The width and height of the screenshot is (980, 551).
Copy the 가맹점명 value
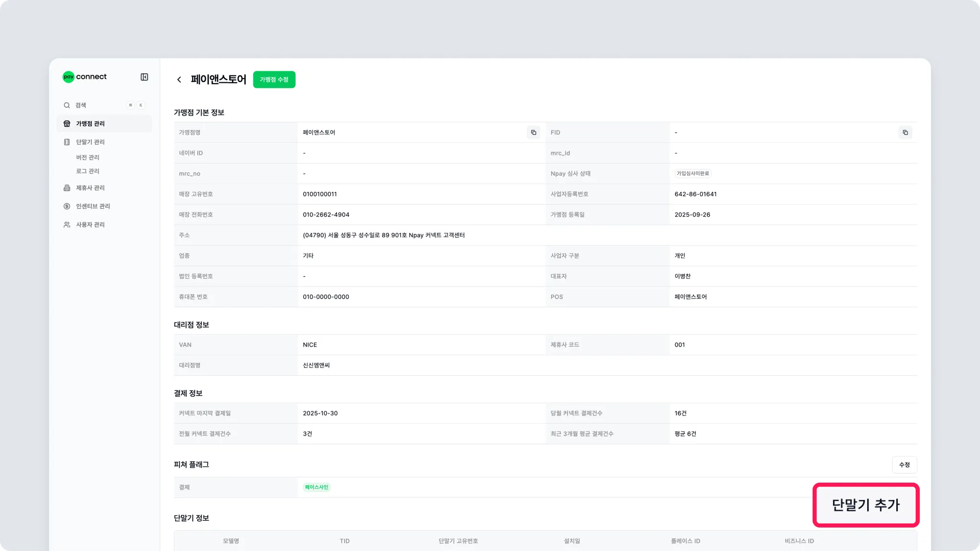click(534, 132)
